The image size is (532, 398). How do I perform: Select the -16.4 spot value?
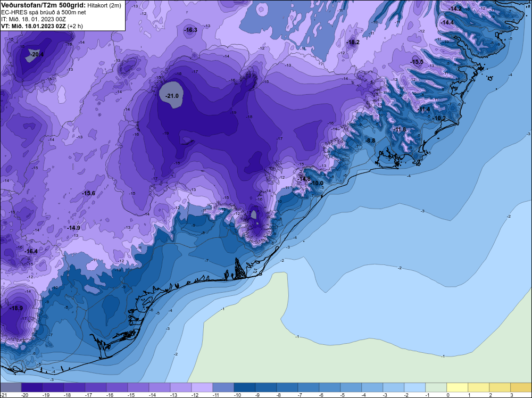click(31, 252)
